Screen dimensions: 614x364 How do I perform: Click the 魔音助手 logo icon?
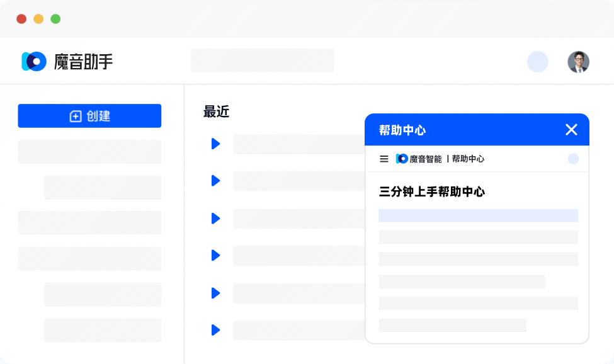34,61
